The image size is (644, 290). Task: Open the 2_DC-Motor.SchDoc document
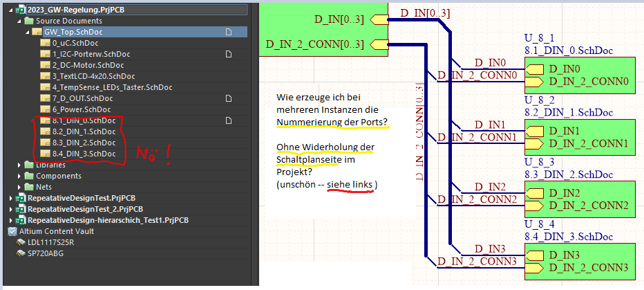(88, 65)
